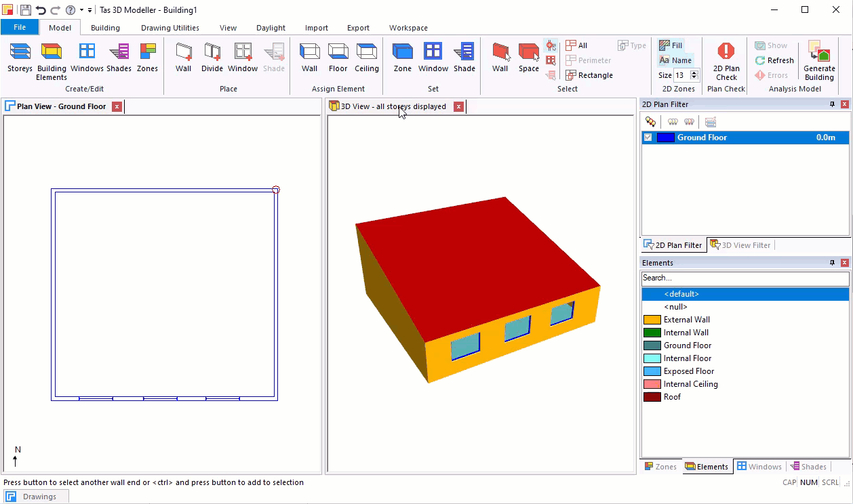The width and height of the screenshot is (853, 504).
Task: Open quick access toolbar customize dropdown
Action: point(90,10)
